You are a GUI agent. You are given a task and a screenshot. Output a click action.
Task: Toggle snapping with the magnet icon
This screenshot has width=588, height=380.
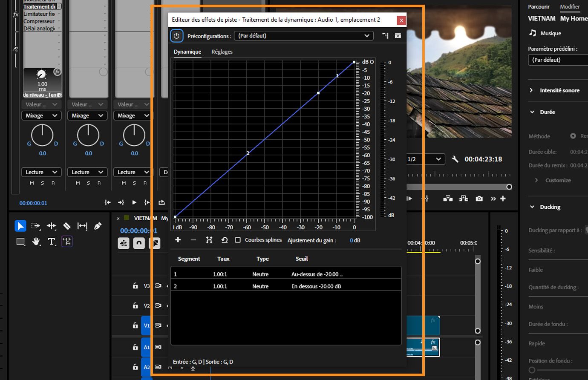pyautogui.click(x=139, y=243)
